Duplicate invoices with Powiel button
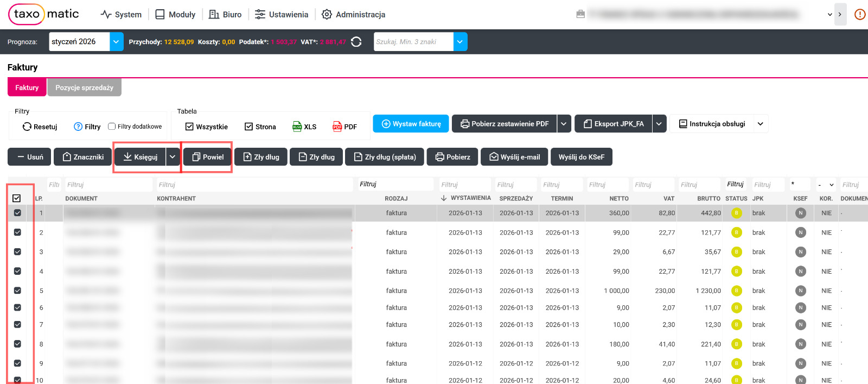This screenshot has height=384, width=868. point(208,157)
